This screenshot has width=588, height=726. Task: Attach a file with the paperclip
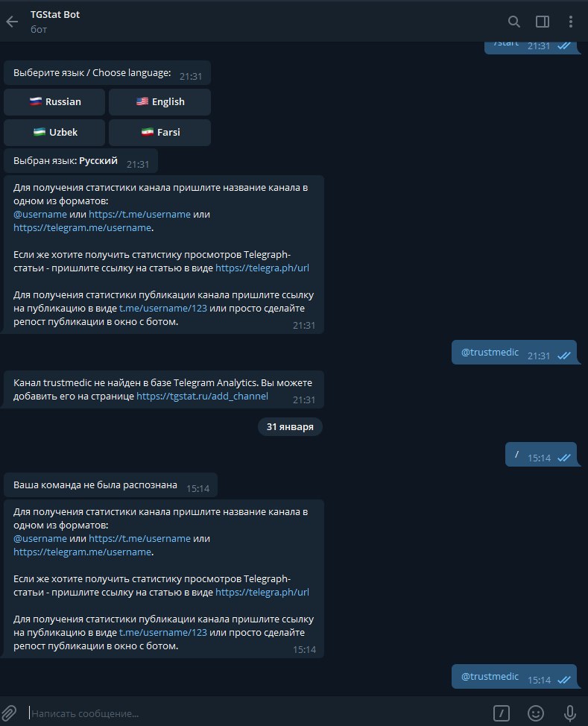coord(9,713)
